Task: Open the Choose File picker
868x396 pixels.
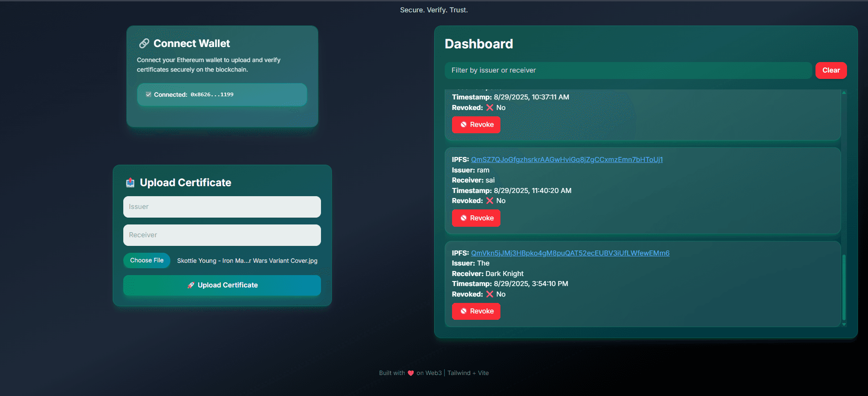Action: pyautogui.click(x=147, y=261)
